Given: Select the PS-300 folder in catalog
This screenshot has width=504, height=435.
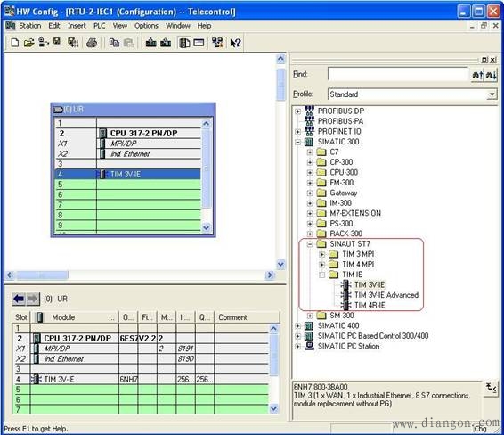Looking at the screenshot, I should pyautogui.click(x=341, y=224).
